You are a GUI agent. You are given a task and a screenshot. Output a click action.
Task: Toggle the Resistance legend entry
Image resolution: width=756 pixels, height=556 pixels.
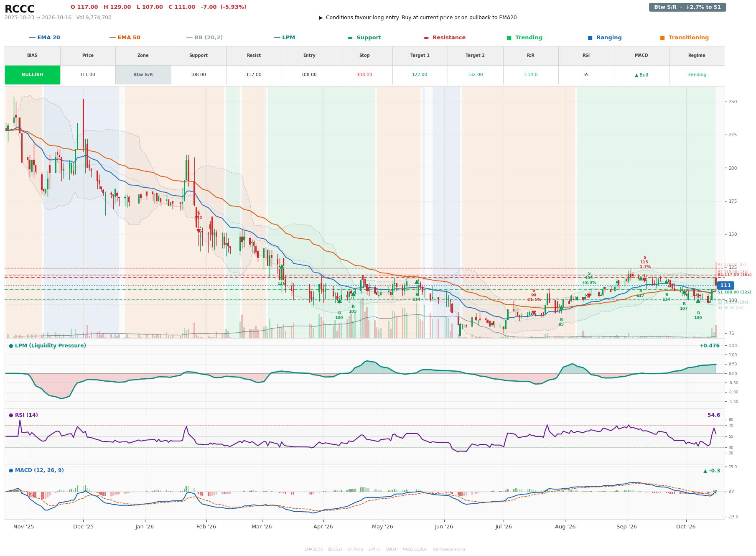444,38
